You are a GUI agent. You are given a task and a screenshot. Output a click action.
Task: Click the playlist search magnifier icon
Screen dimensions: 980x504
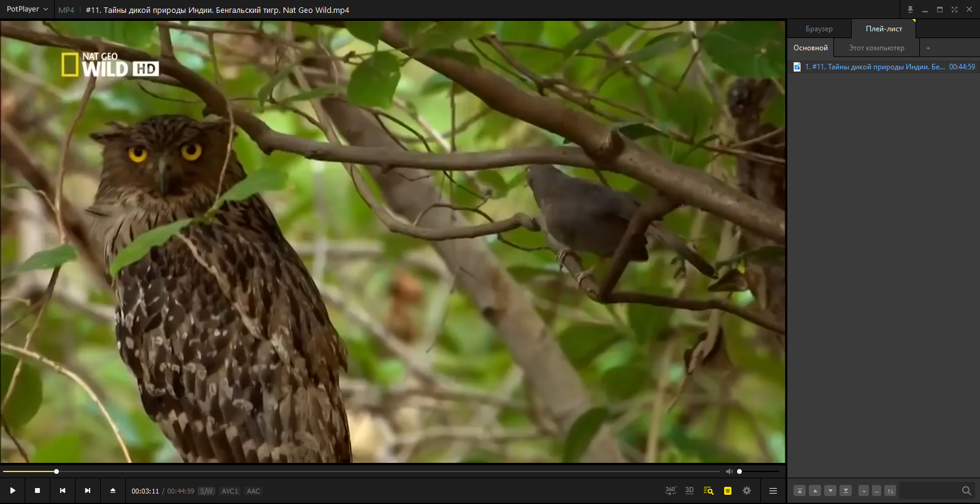[966, 490]
